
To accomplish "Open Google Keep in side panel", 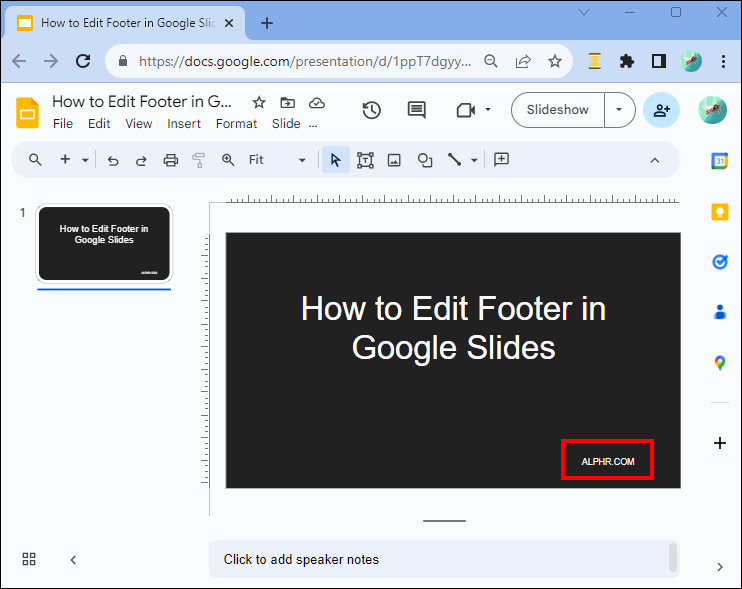I will (719, 211).
